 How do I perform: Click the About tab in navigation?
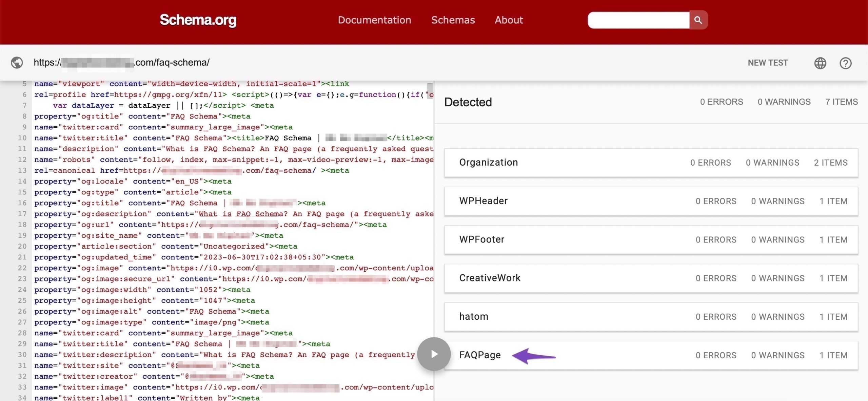(x=509, y=19)
